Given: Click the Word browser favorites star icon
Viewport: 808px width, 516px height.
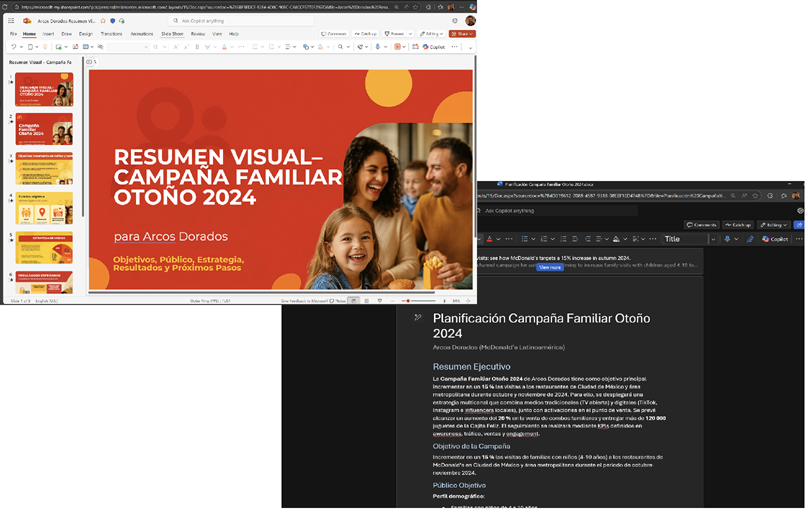Looking at the screenshot, I should tap(755, 196).
